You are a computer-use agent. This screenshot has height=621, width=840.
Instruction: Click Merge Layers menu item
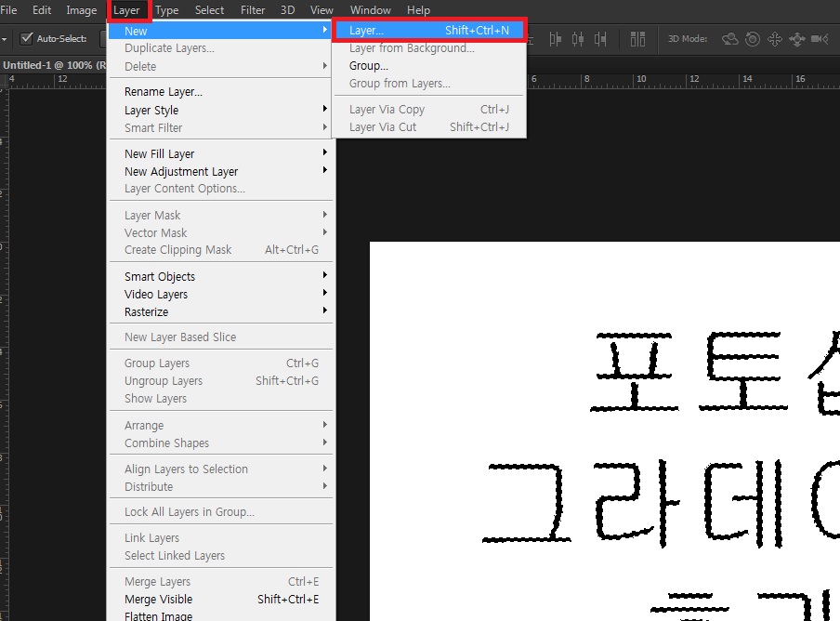point(221,582)
